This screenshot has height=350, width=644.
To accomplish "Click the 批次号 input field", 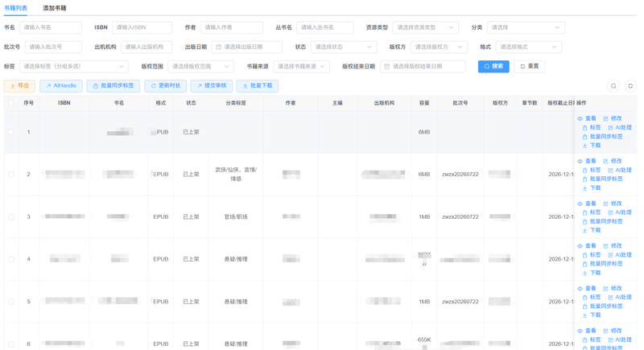I will coord(53,47).
